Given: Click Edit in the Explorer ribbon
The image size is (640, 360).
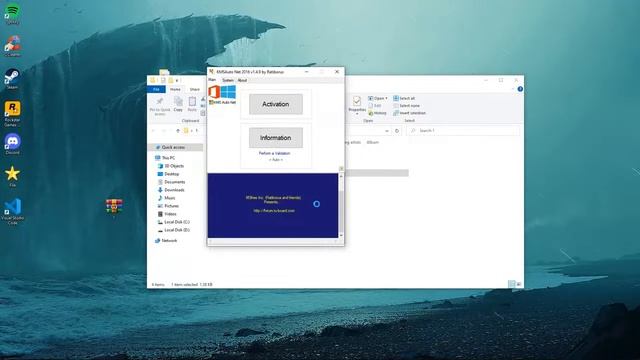Looking at the screenshot, I should (x=375, y=106).
